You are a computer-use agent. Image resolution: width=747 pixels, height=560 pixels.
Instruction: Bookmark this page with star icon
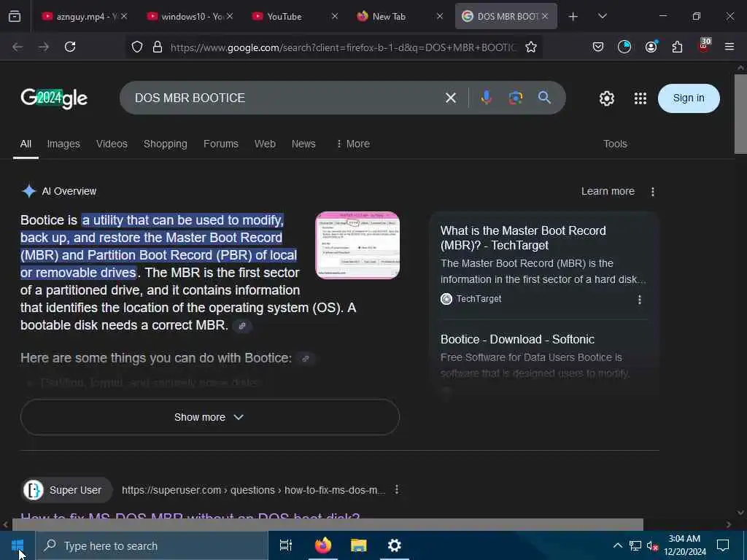531,47
